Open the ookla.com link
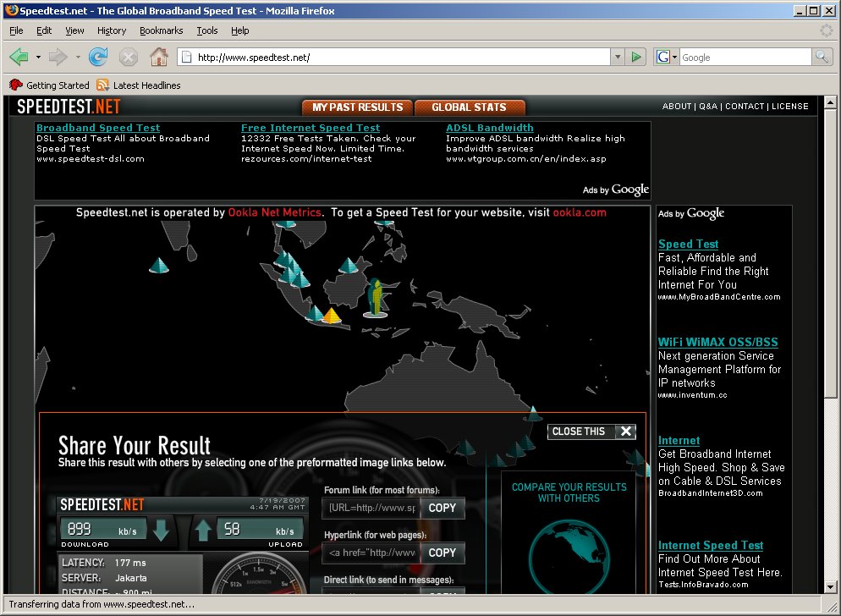This screenshot has width=841, height=616. click(580, 212)
